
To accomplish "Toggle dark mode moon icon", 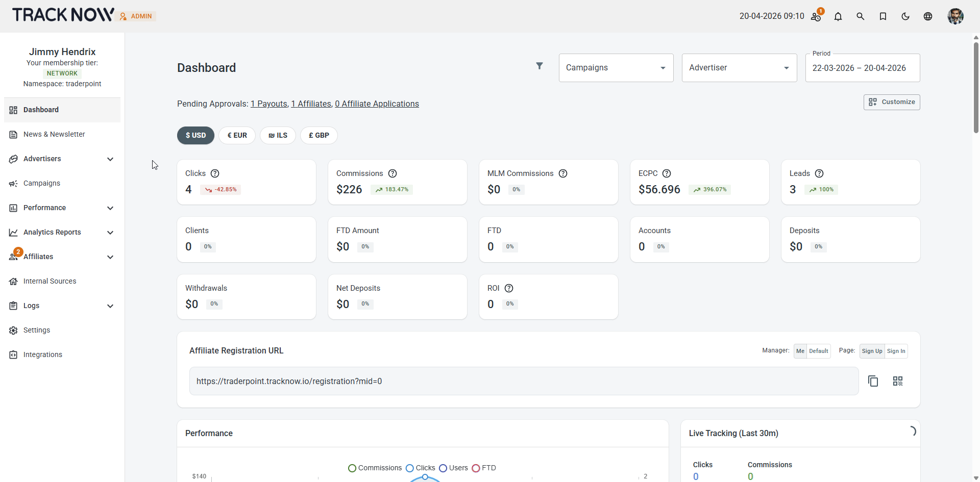I will tap(905, 16).
